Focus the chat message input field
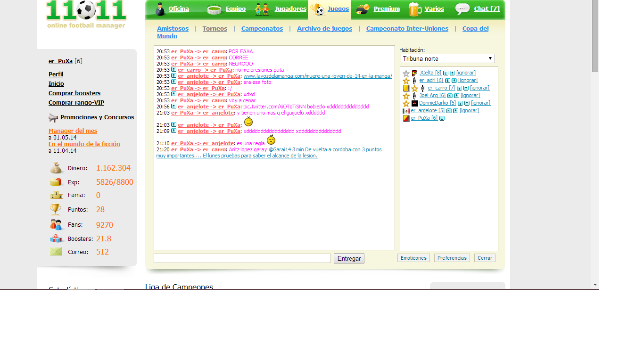 click(x=242, y=258)
